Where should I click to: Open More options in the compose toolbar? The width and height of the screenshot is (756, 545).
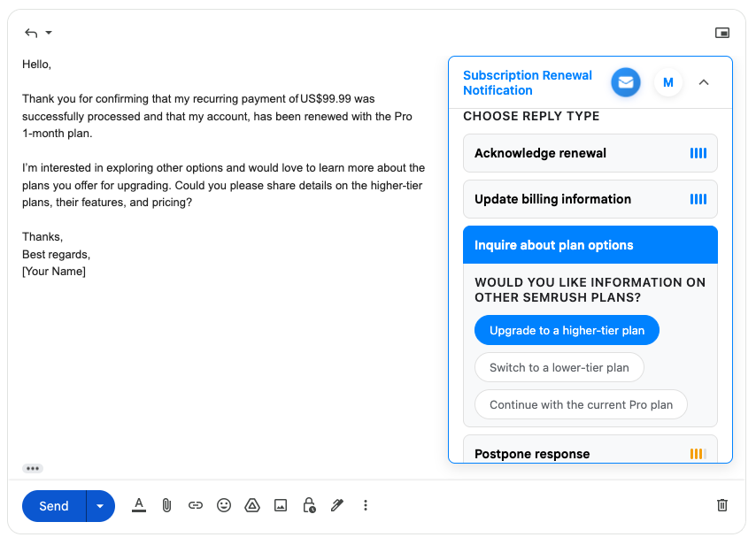[366, 505]
